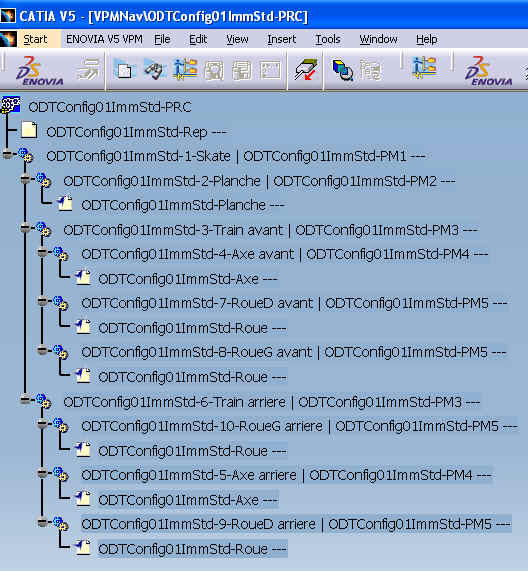Open the ENOVIA V5 VPM menu
This screenshot has width=528, height=571.
pyautogui.click(x=104, y=39)
